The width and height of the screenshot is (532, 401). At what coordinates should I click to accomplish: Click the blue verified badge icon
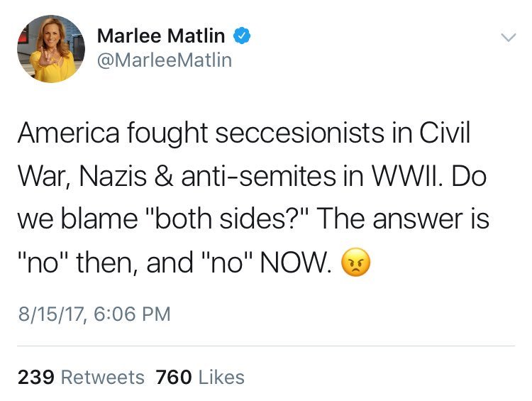pyautogui.click(x=242, y=35)
